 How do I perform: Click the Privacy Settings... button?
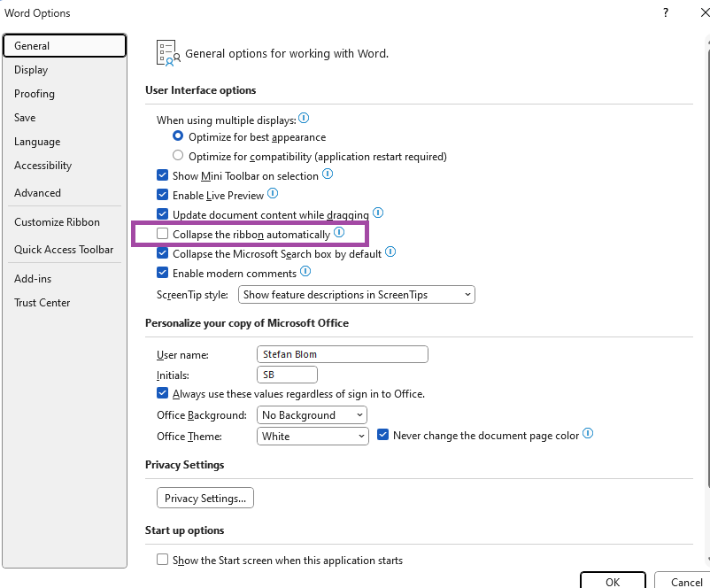[x=205, y=498]
